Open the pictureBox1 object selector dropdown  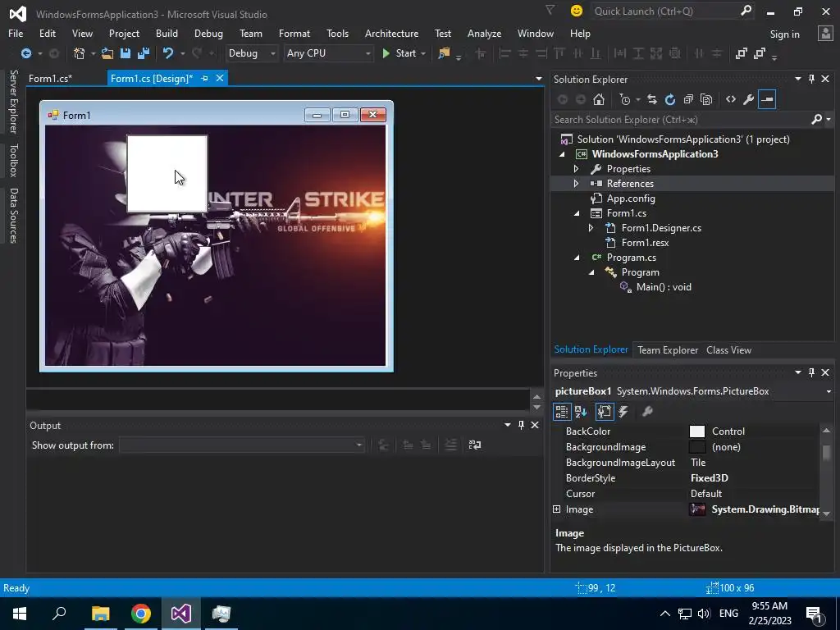click(829, 391)
